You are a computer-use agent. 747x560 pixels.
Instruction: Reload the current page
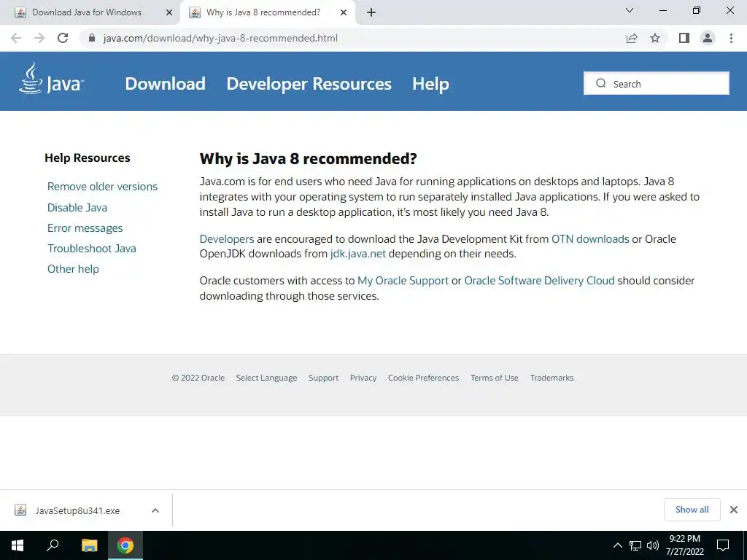pos(63,38)
